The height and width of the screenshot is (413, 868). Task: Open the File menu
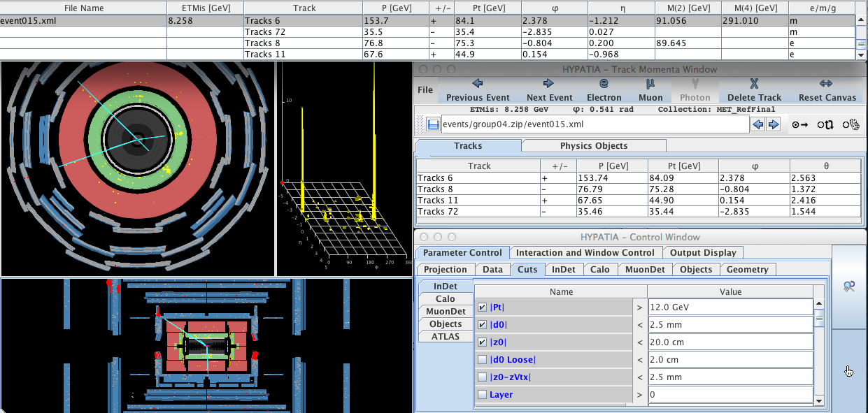425,90
